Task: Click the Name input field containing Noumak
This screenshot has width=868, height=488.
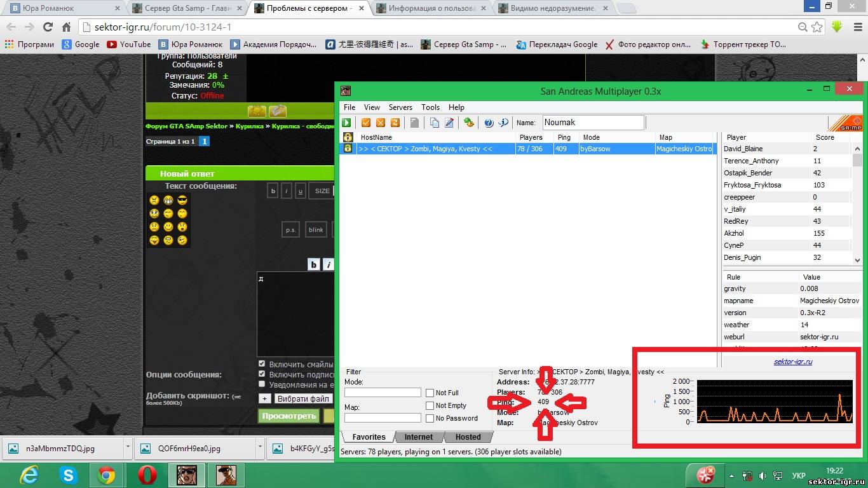Action: tap(592, 123)
